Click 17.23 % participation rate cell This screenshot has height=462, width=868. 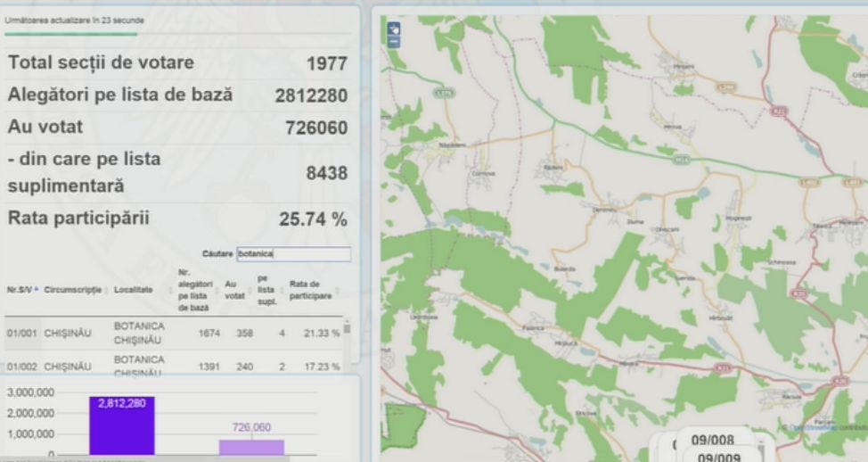click(322, 367)
